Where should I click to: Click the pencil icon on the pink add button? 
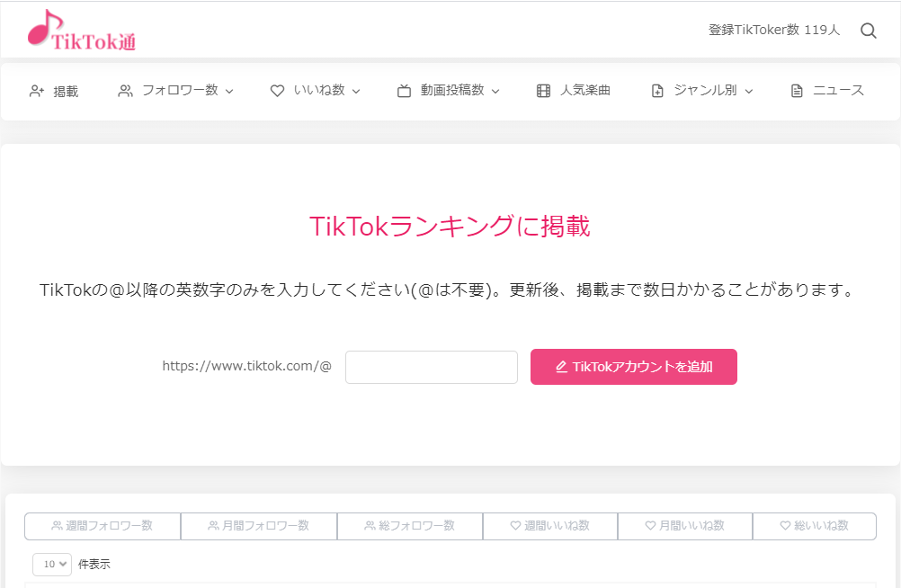pyautogui.click(x=562, y=366)
